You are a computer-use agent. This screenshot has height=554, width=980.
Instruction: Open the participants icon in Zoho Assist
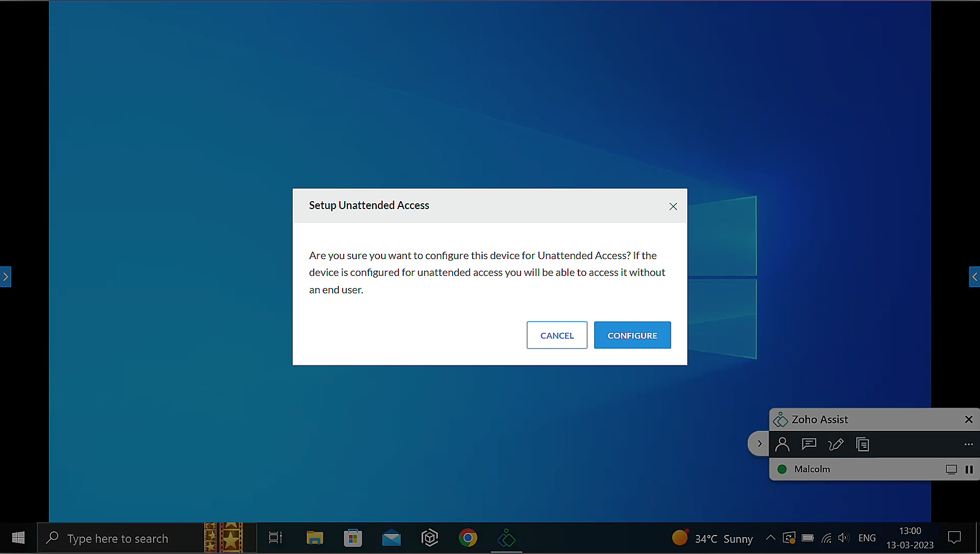pyautogui.click(x=782, y=444)
